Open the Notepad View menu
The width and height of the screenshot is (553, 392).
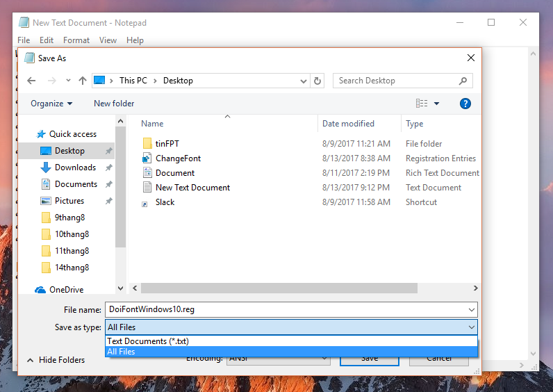(x=108, y=40)
